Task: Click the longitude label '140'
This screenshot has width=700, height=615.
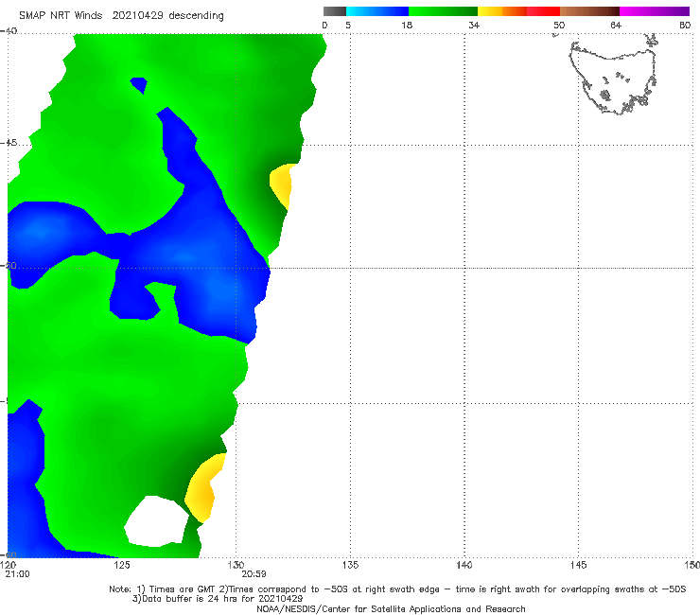Action: point(464,566)
